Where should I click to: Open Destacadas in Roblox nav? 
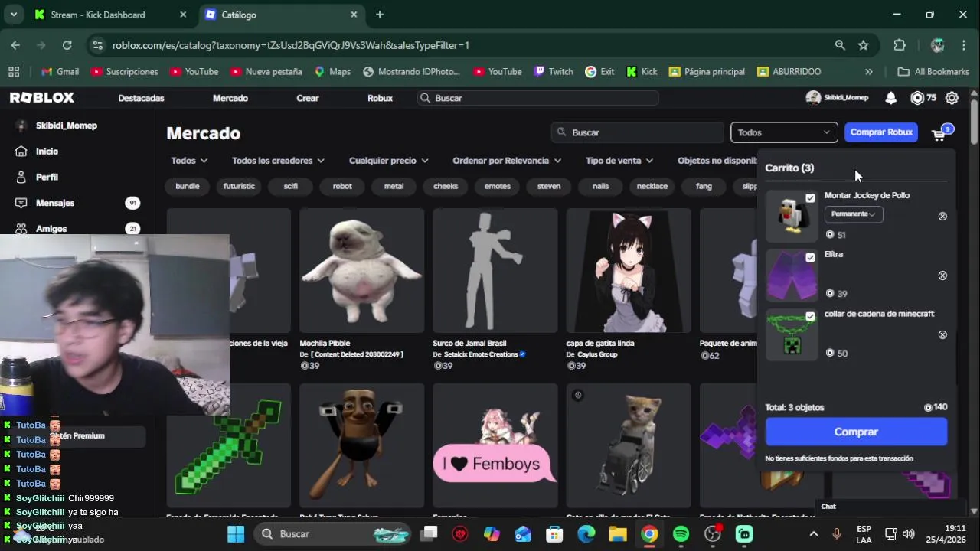tap(141, 98)
